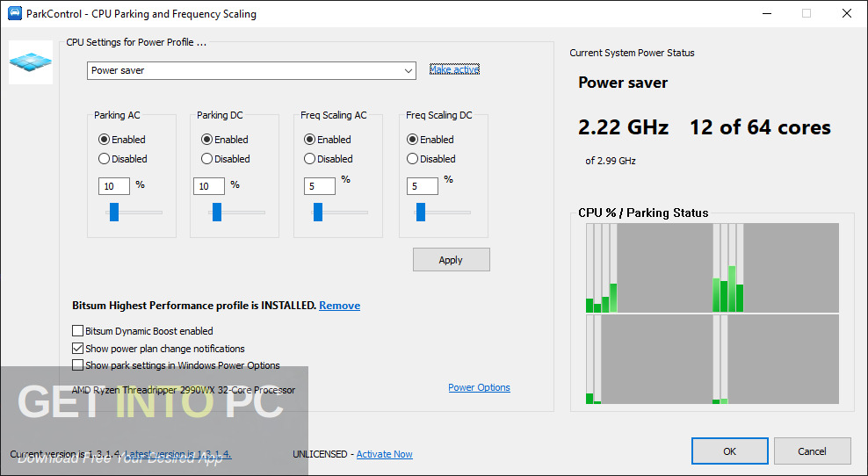Click the Cancel button
The width and height of the screenshot is (868, 476).
tap(812, 451)
